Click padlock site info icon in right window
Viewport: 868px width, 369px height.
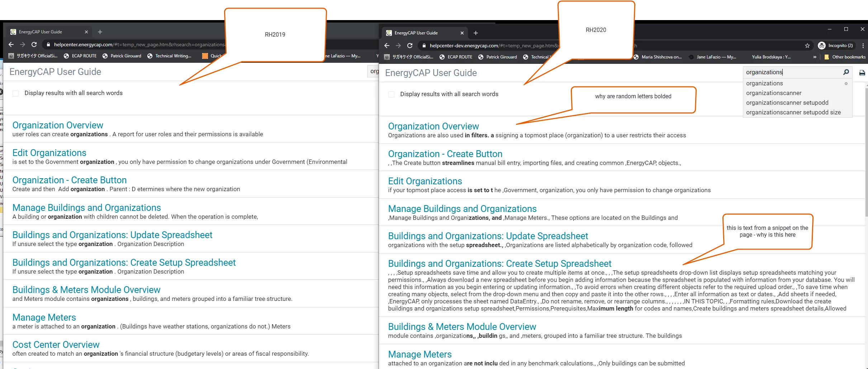coord(424,46)
